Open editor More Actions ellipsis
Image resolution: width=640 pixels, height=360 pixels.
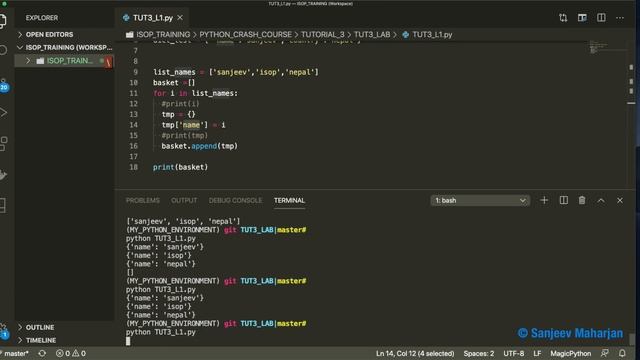point(620,18)
